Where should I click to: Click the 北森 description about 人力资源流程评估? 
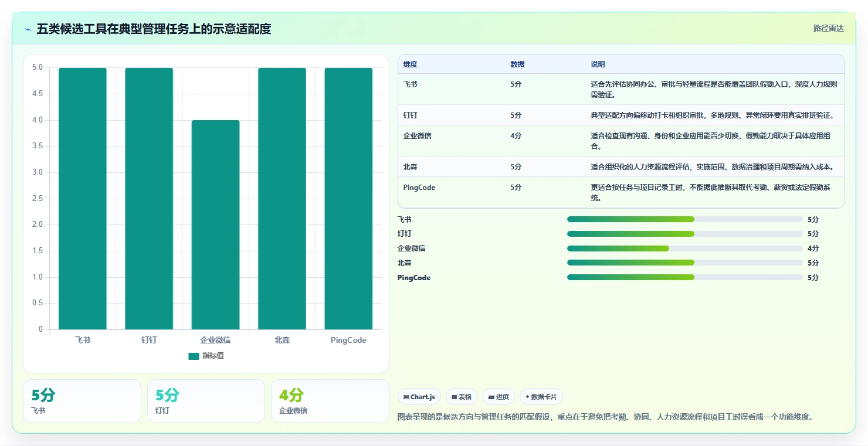pyautogui.click(x=713, y=167)
